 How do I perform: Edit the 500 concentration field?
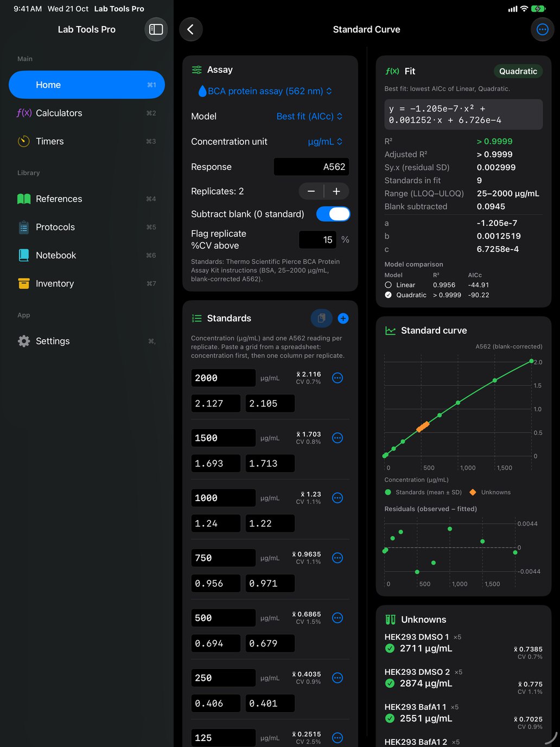tap(223, 618)
